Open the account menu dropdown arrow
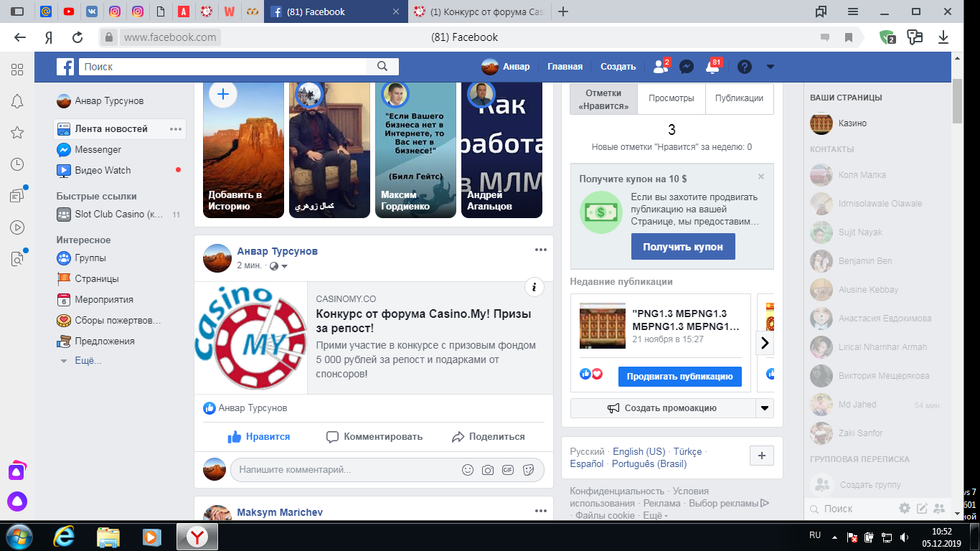 [770, 67]
